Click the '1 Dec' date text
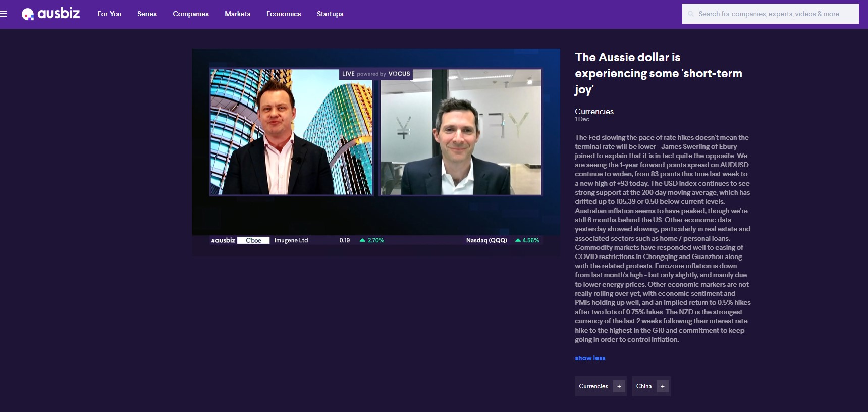 click(582, 119)
